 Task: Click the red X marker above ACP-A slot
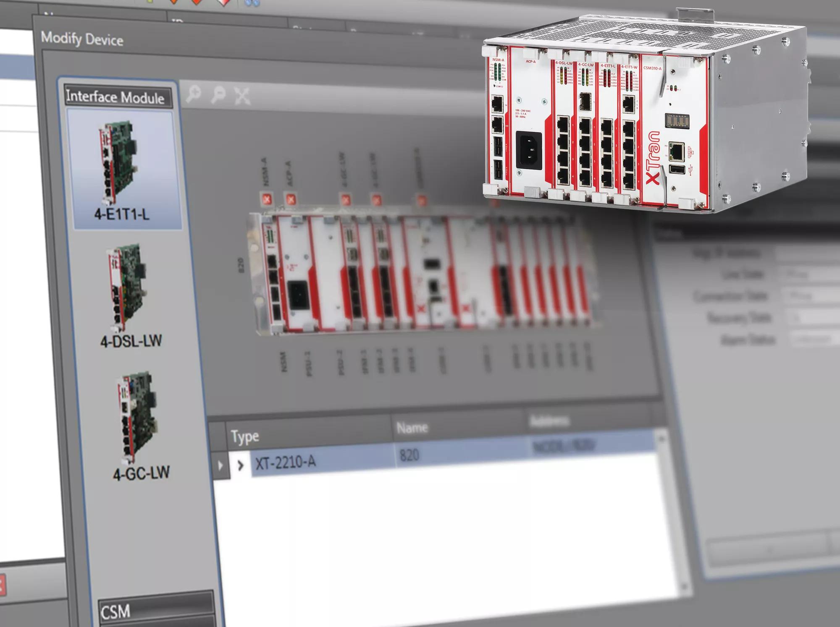click(290, 199)
